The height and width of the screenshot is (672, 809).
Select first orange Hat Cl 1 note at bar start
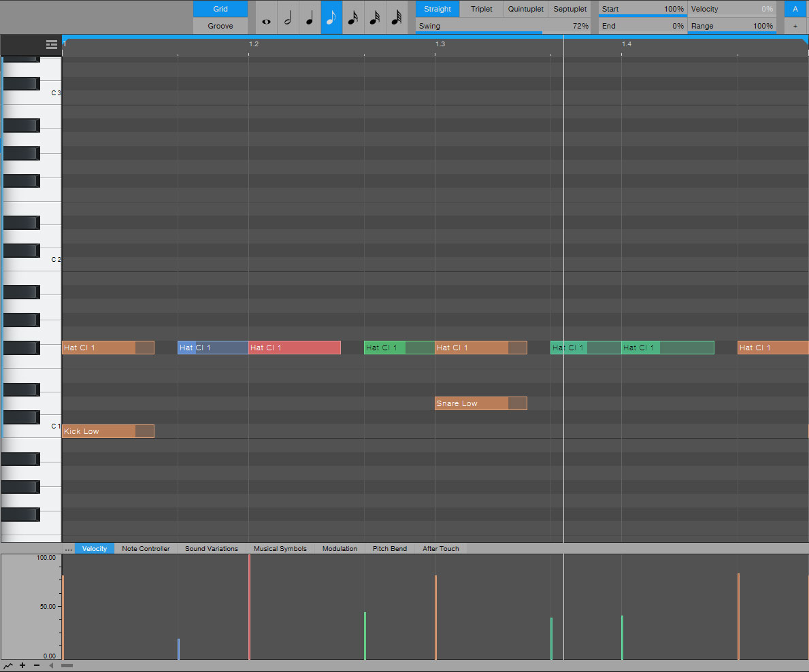pyautogui.click(x=108, y=348)
